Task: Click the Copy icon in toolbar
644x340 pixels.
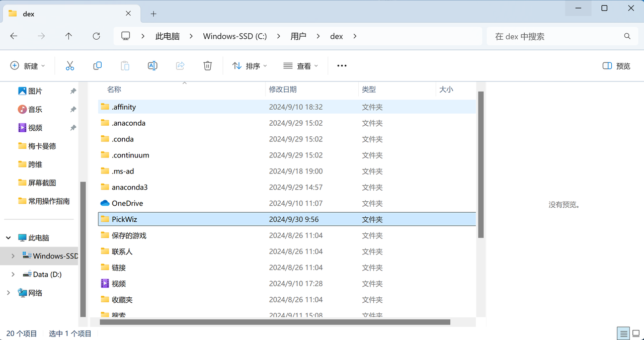Action: tap(98, 66)
